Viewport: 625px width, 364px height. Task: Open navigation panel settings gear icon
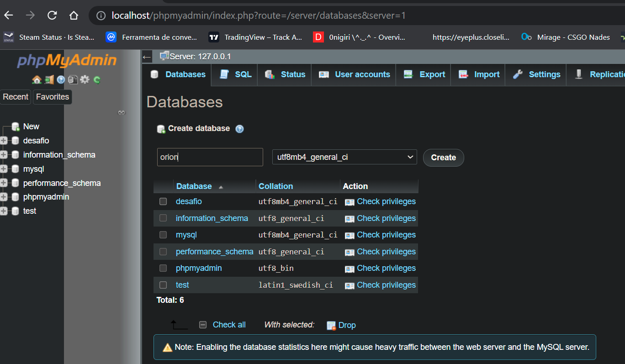(x=85, y=79)
